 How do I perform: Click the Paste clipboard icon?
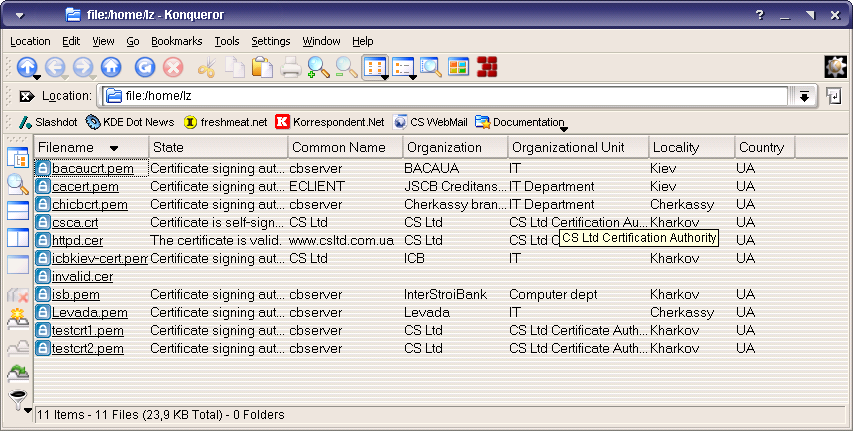pos(263,67)
